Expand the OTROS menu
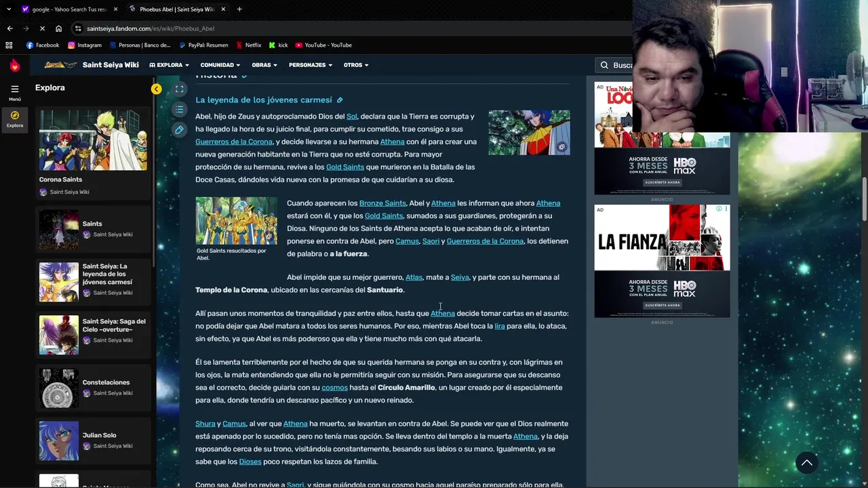Viewport: 868px width, 488px height. (x=355, y=65)
